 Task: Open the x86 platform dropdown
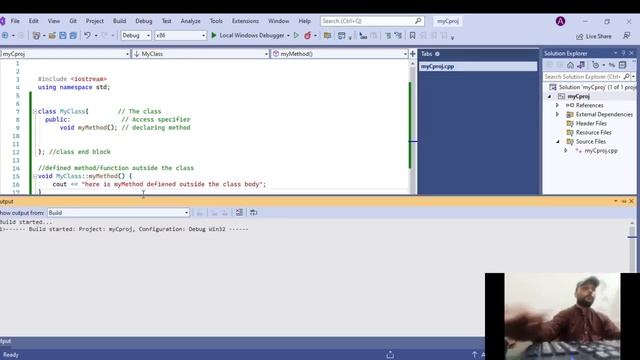[x=180, y=36]
